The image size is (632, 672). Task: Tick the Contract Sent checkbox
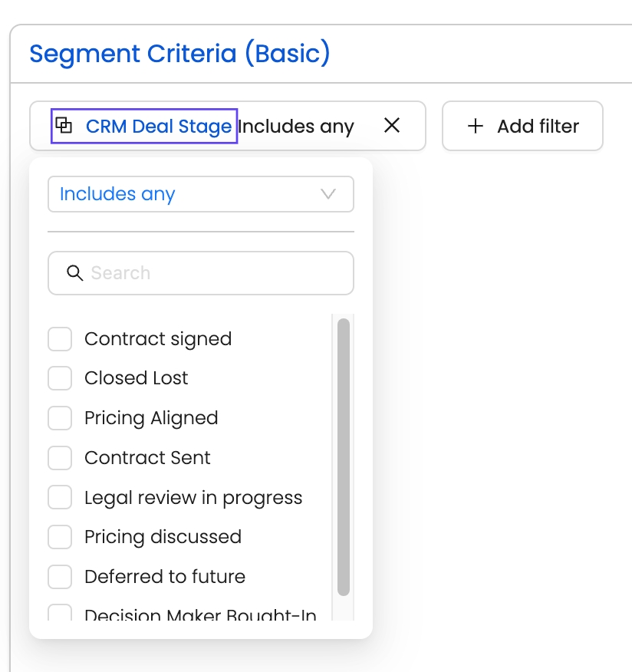[x=60, y=458]
